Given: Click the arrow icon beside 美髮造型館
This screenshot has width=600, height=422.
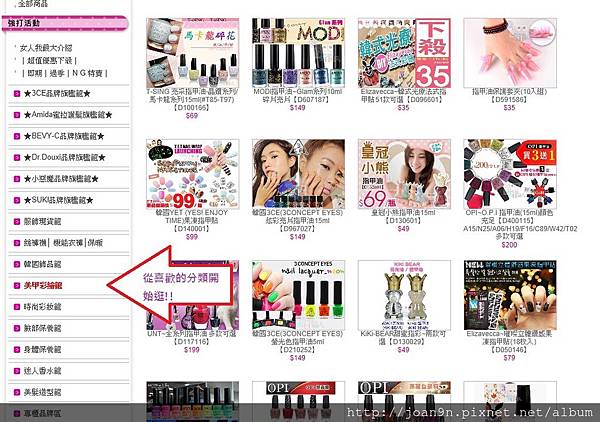Looking at the screenshot, I should pos(16,392).
